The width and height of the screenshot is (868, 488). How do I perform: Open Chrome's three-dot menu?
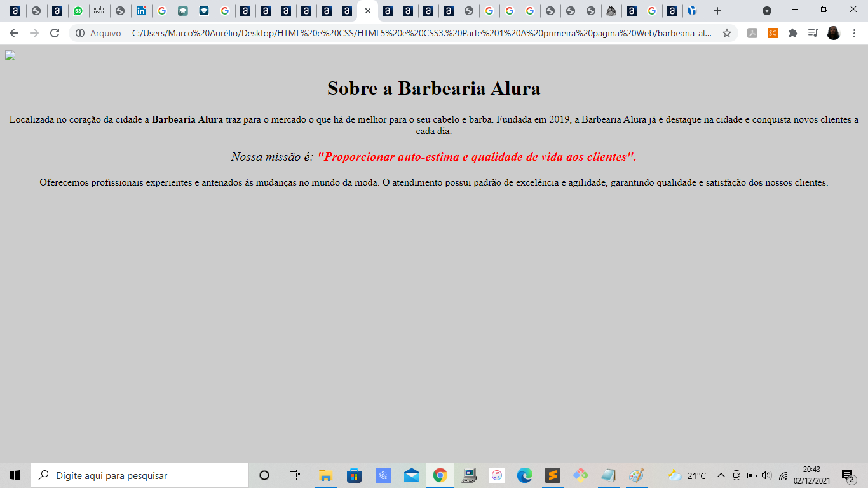(x=854, y=33)
